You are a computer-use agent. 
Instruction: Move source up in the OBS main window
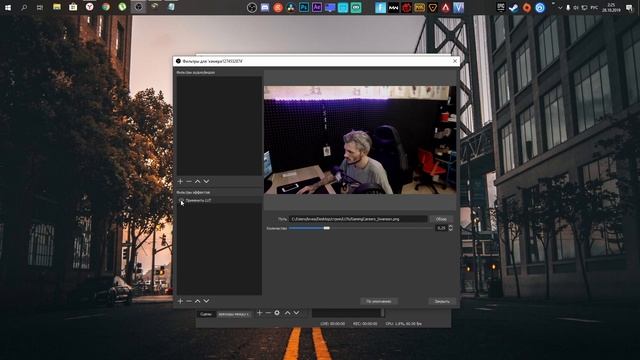point(287,313)
